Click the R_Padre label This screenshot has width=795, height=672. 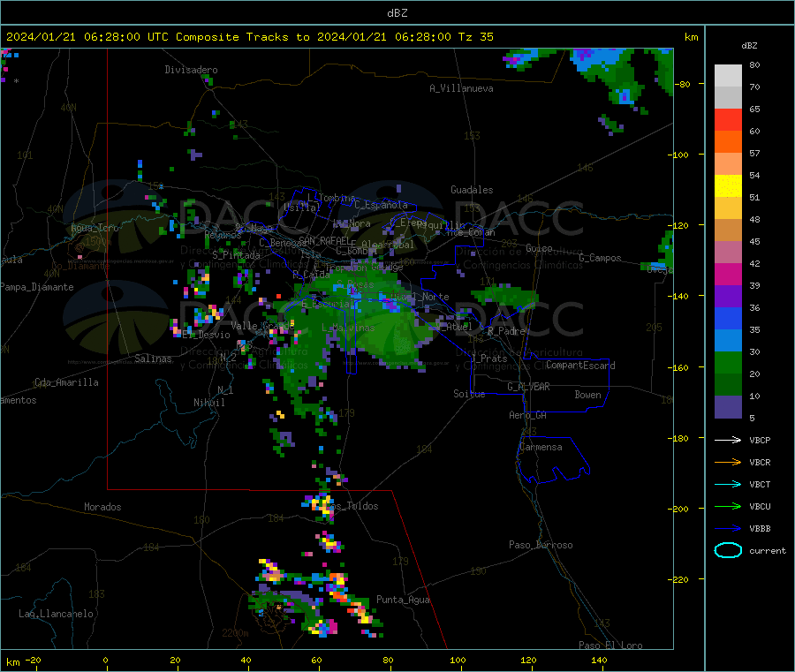506,331
